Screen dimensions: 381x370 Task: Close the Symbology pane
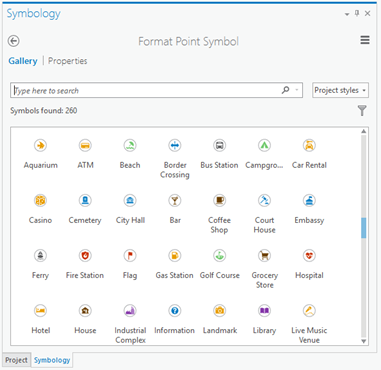pyautogui.click(x=367, y=13)
